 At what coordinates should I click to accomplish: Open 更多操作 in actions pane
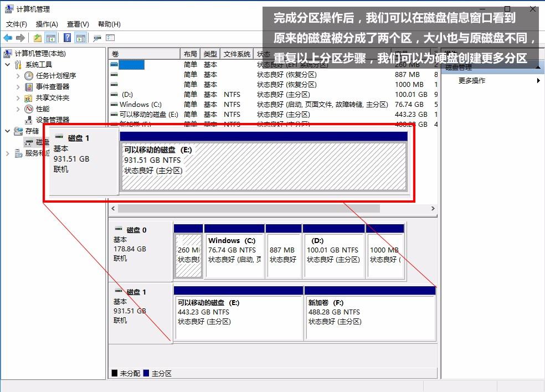tap(472, 81)
